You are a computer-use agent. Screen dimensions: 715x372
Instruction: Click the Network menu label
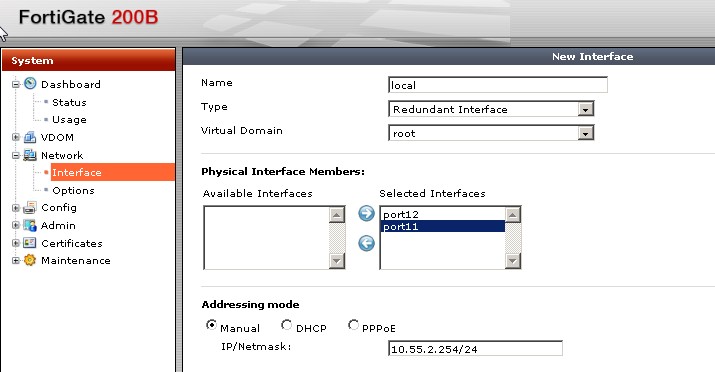coord(62,155)
